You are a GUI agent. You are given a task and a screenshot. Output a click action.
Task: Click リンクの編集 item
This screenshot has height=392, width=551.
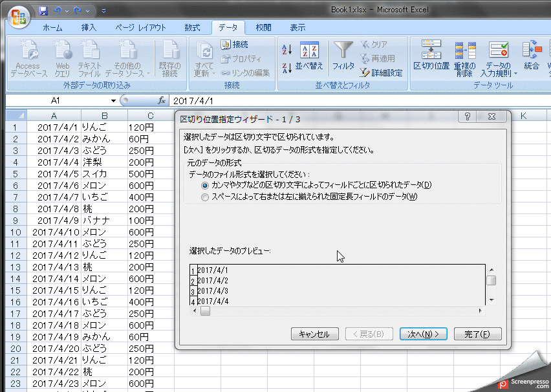[x=245, y=73]
